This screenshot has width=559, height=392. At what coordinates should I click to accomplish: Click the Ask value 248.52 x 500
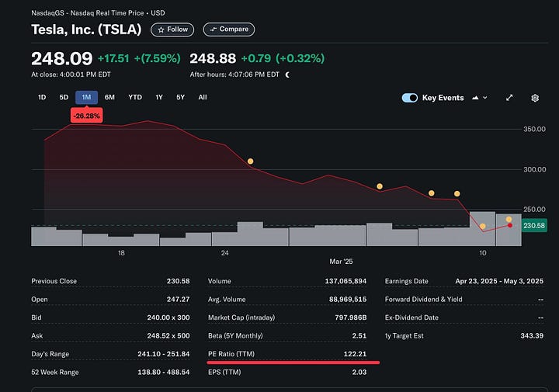[168, 335]
